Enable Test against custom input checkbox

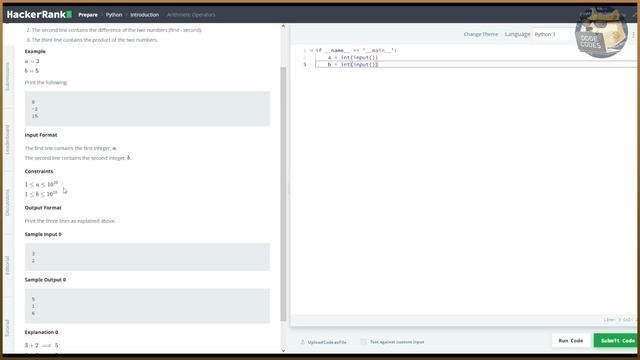tap(363, 342)
